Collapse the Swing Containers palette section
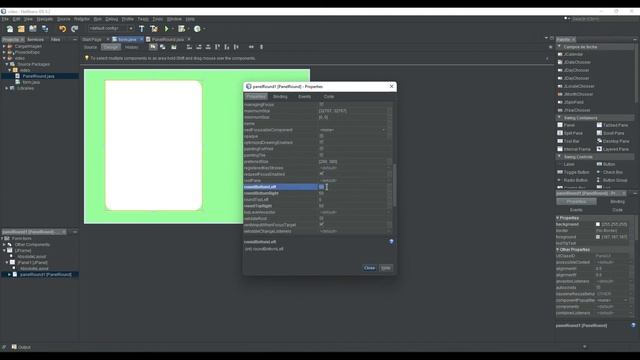The image size is (640, 360). point(559,118)
